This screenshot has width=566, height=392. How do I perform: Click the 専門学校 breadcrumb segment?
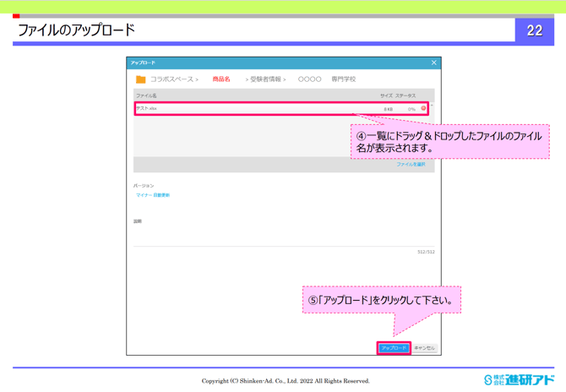coord(344,79)
